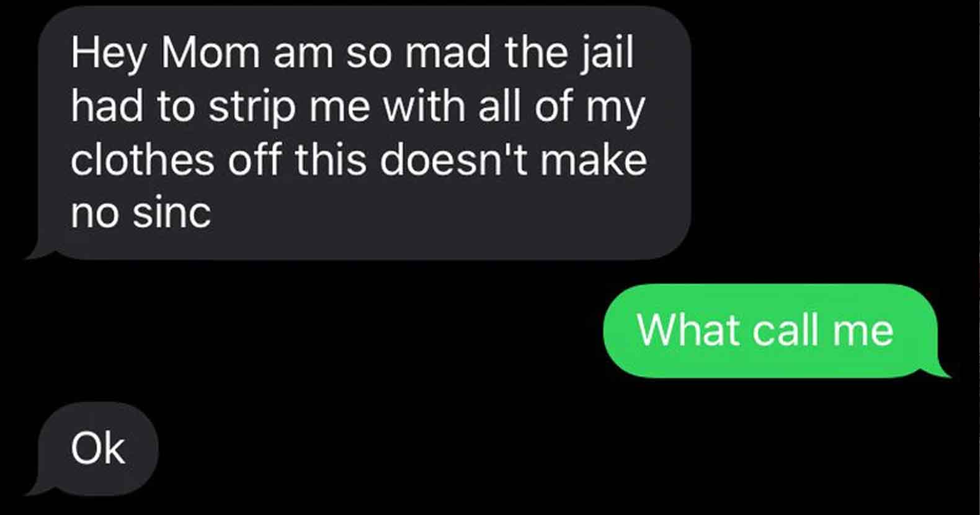980x515 pixels.
Task: Select the word 'clothes' in the message
Action: click(x=143, y=159)
